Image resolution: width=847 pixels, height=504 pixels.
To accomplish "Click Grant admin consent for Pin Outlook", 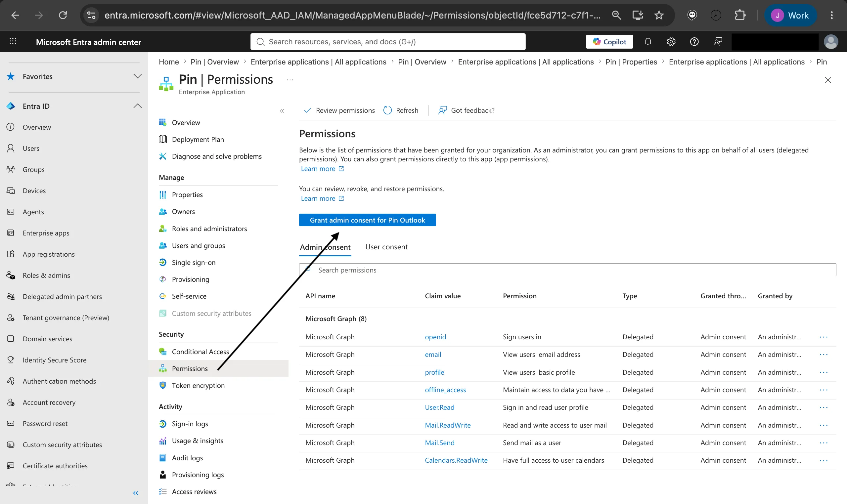I will (x=367, y=220).
